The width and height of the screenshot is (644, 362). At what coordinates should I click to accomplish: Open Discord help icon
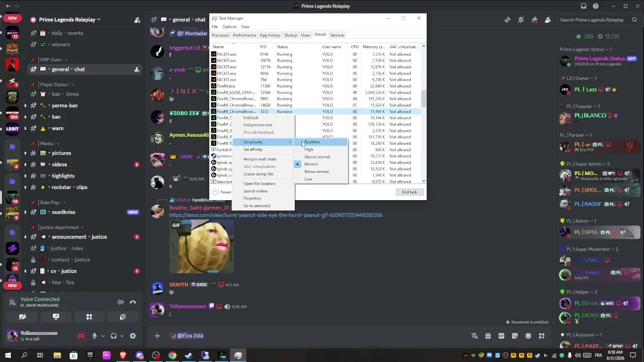(596, 6)
